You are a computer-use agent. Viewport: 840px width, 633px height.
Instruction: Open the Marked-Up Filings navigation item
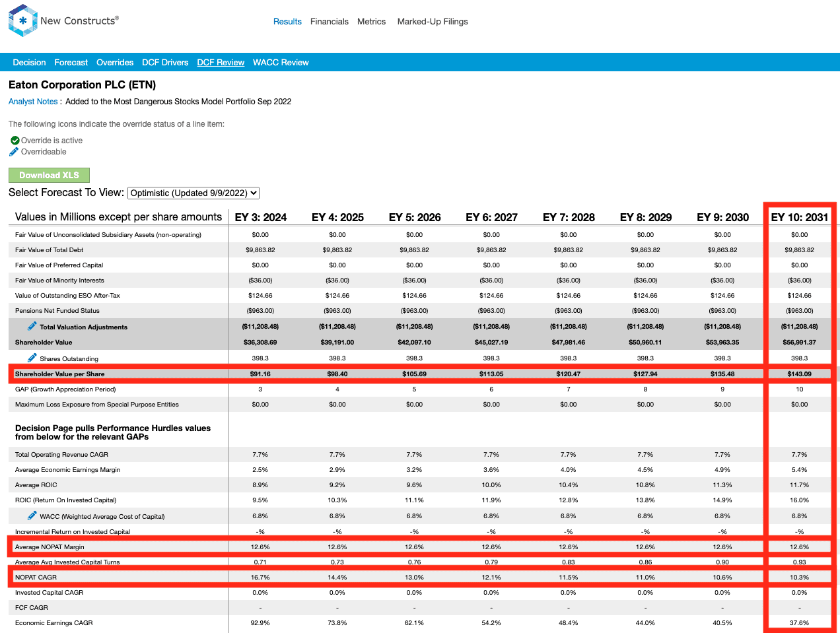433,22
